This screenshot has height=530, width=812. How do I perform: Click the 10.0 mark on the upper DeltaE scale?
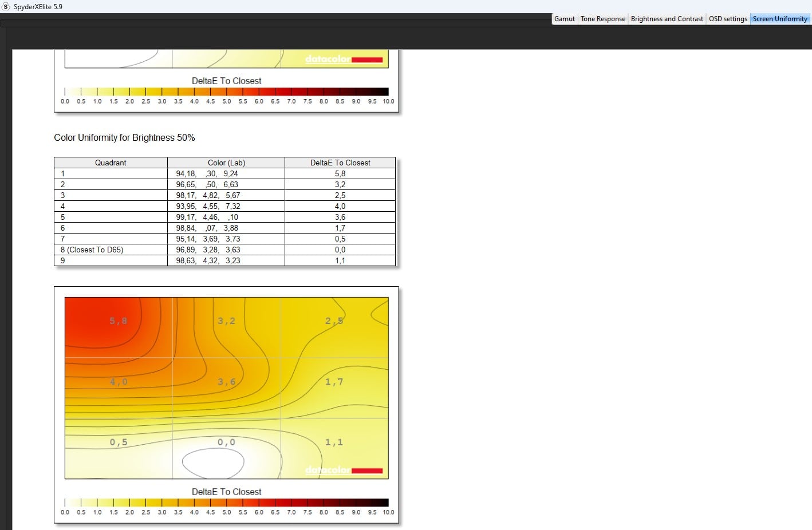[388, 101]
